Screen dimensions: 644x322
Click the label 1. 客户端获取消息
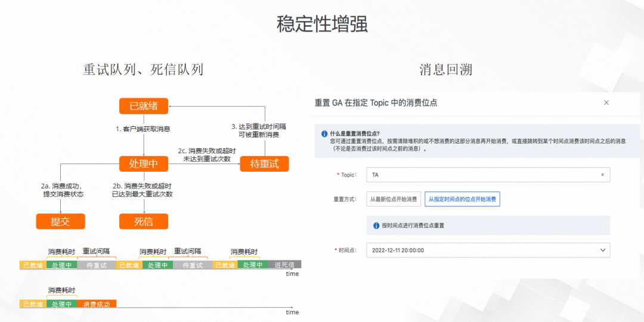[143, 129]
